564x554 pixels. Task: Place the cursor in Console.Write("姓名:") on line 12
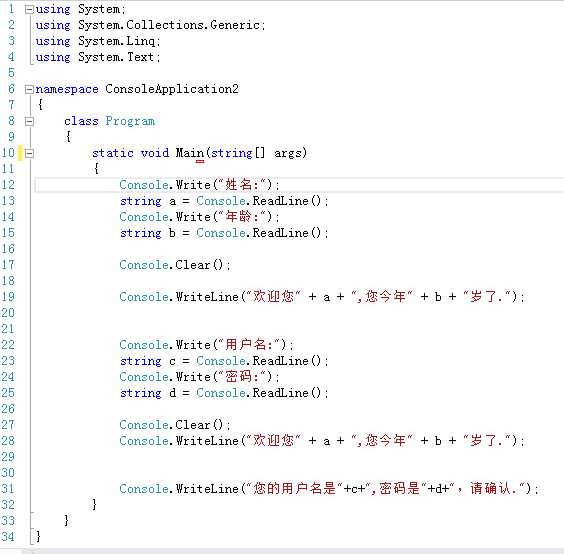(199, 185)
